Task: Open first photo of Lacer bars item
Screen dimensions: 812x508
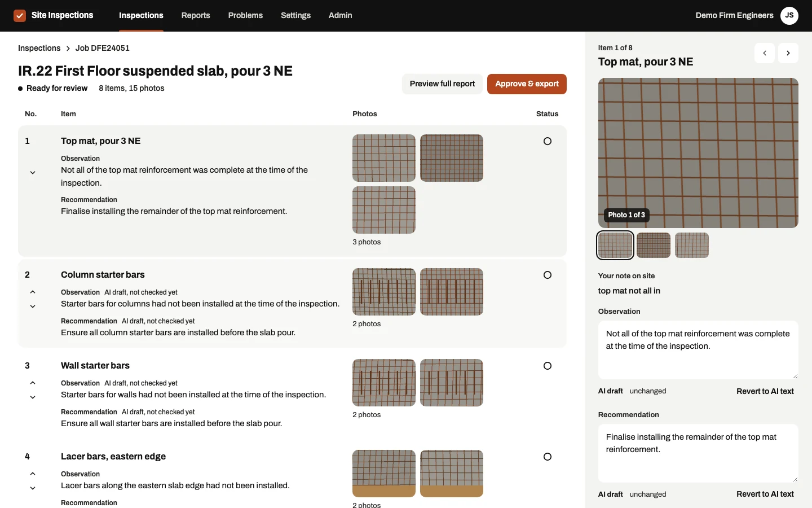Action: 384,474
